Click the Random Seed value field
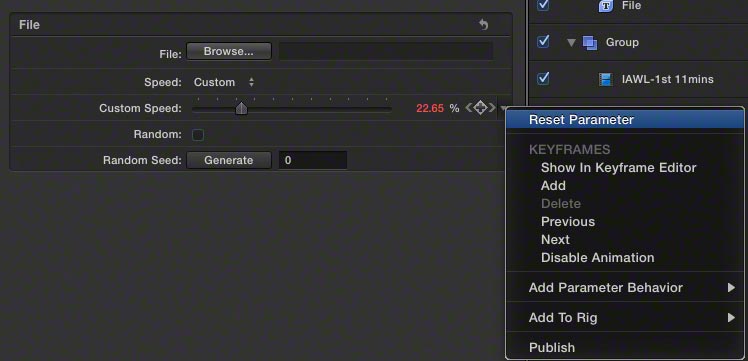This screenshot has width=748, height=361. pyautogui.click(x=313, y=160)
